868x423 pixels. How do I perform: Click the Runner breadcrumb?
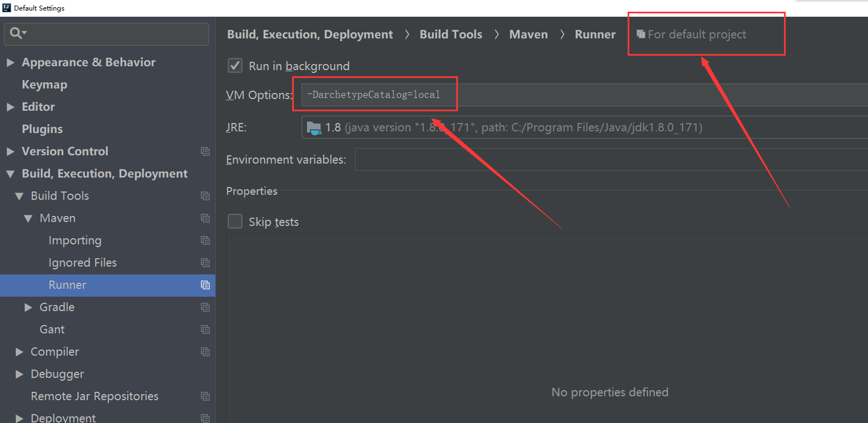click(x=595, y=35)
